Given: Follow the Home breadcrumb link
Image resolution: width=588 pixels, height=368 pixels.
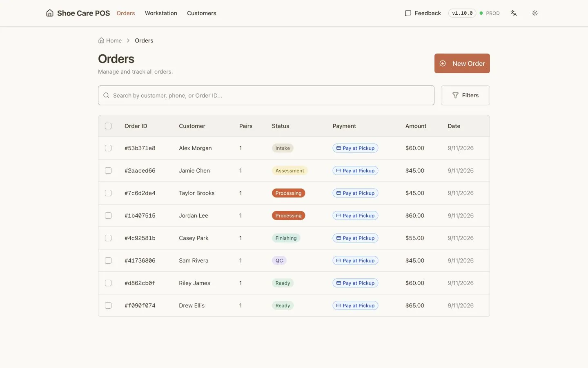Looking at the screenshot, I should pyautogui.click(x=110, y=40).
